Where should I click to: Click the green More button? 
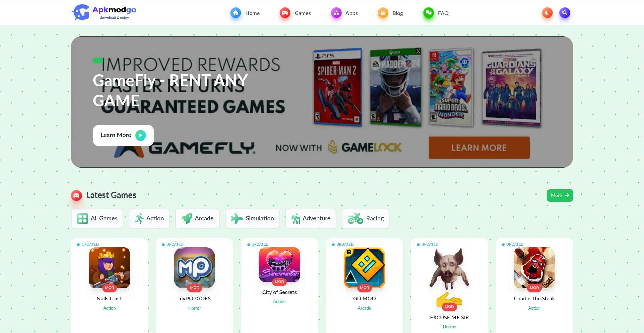pyautogui.click(x=560, y=196)
